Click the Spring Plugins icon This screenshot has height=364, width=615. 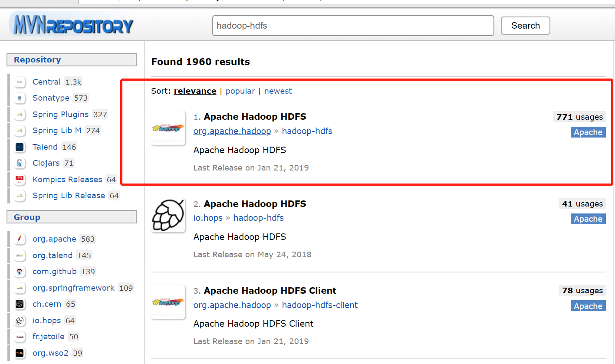click(x=20, y=114)
